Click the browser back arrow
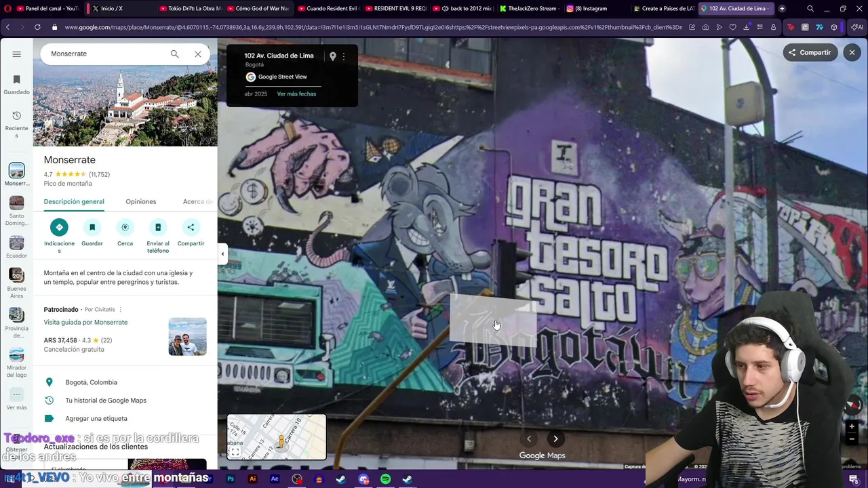This screenshot has height=488, width=868. point(7,27)
